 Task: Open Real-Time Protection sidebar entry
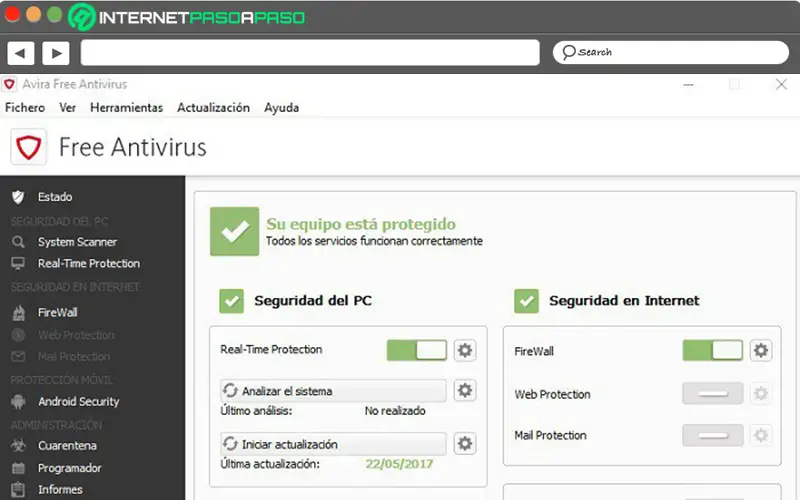[89, 264]
